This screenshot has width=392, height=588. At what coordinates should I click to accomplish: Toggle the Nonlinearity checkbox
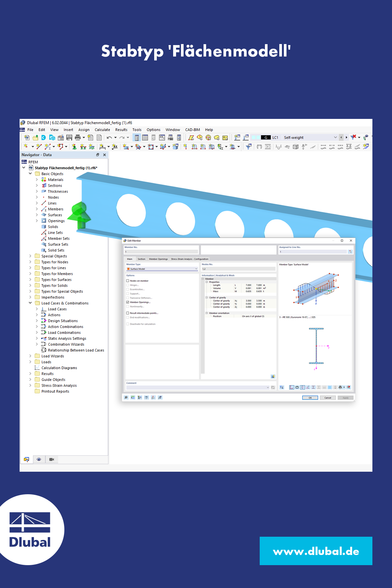coord(128,306)
